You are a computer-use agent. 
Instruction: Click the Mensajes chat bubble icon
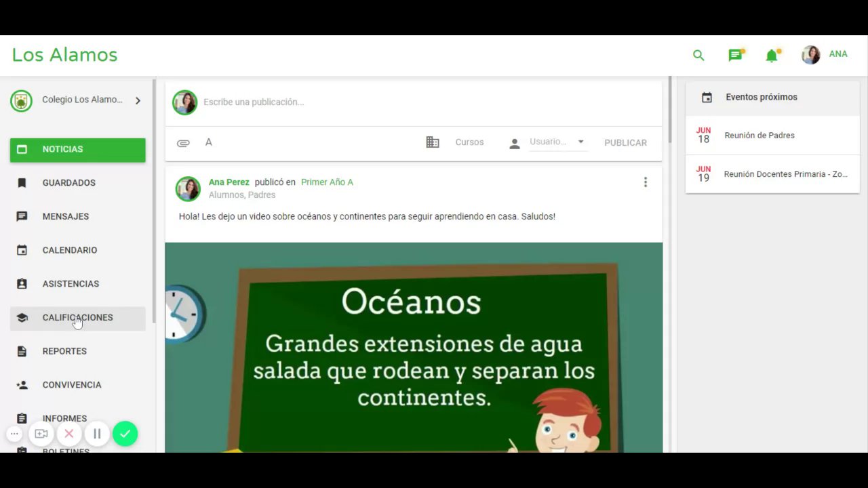(x=22, y=217)
